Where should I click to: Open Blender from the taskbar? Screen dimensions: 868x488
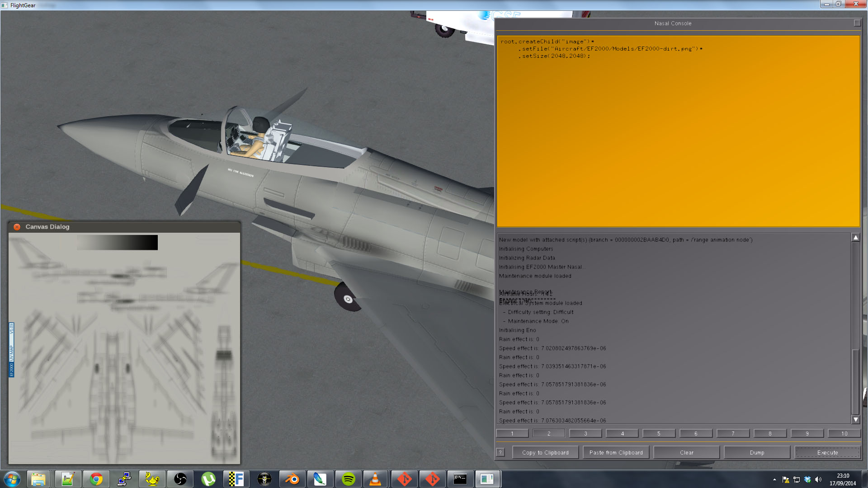(x=292, y=479)
